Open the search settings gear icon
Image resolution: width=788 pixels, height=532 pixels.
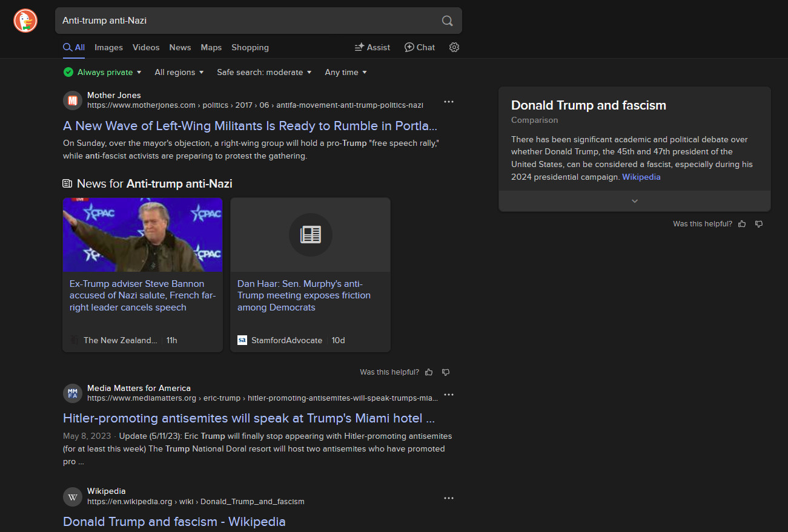click(454, 47)
